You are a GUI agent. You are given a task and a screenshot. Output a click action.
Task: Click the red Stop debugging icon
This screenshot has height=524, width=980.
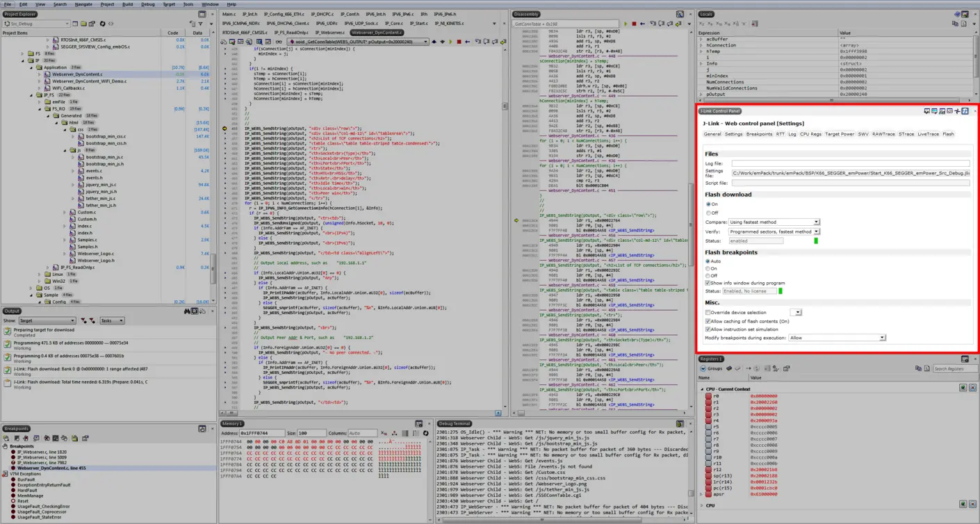pyautogui.click(x=459, y=41)
